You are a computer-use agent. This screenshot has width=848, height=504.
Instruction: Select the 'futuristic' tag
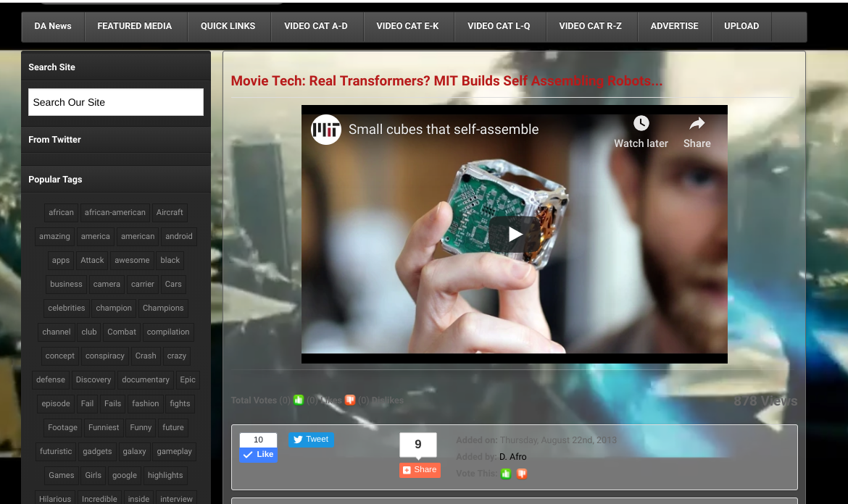click(56, 452)
